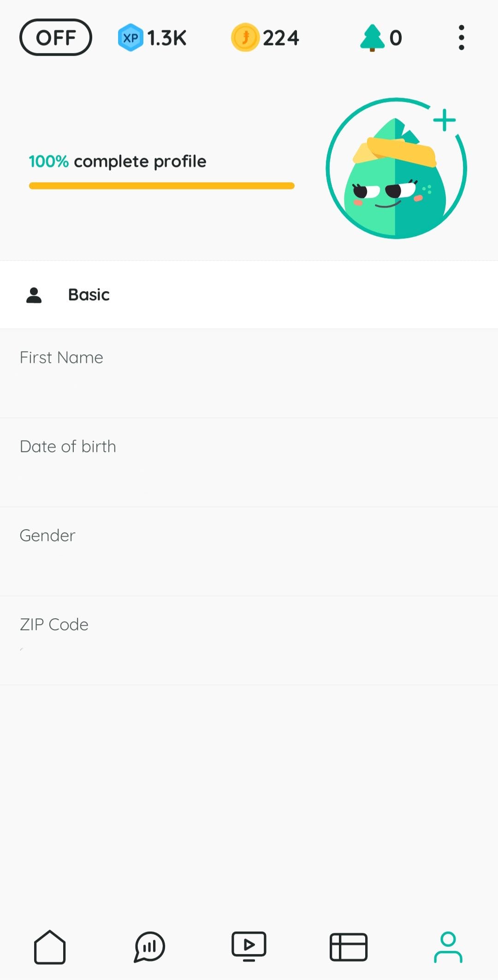Tap the plus icon on avatar

(x=445, y=120)
